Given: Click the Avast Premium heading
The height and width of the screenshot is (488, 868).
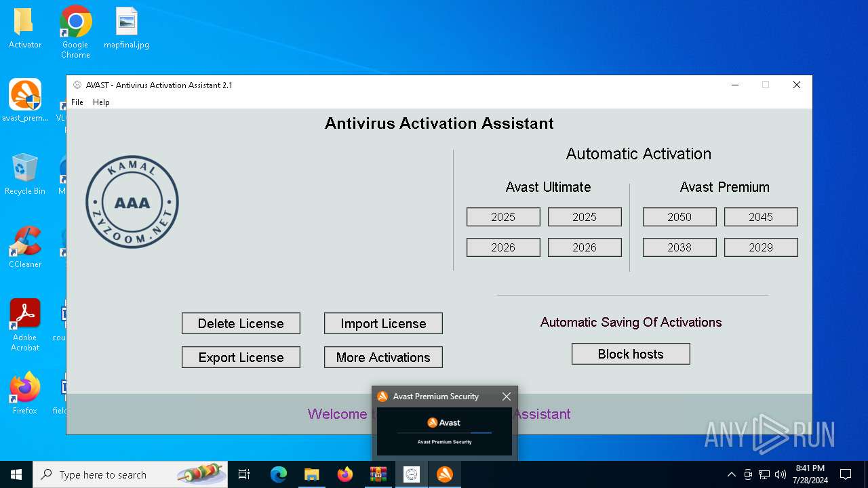Looking at the screenshot, I should pyautogui.click(x=724, y=187).
